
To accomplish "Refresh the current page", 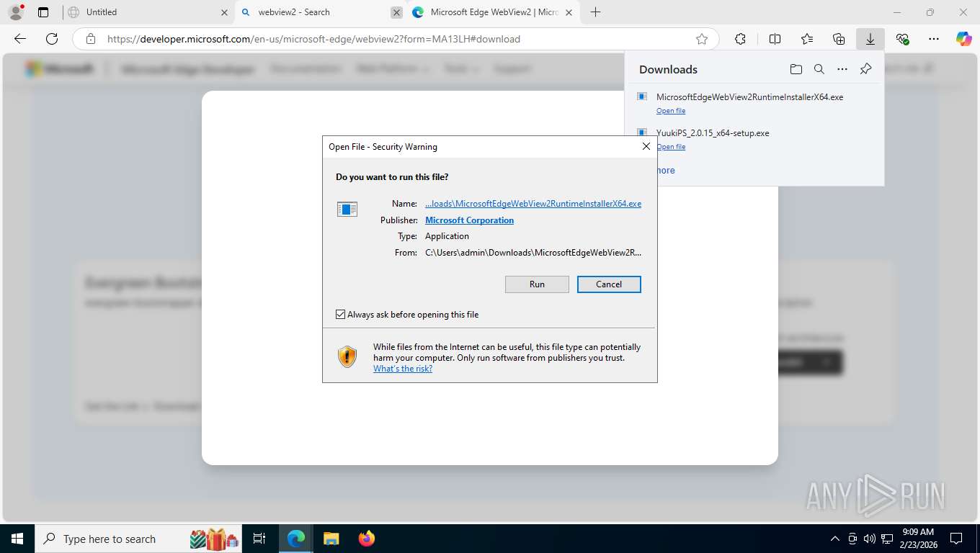I will (x=52, y=39).
